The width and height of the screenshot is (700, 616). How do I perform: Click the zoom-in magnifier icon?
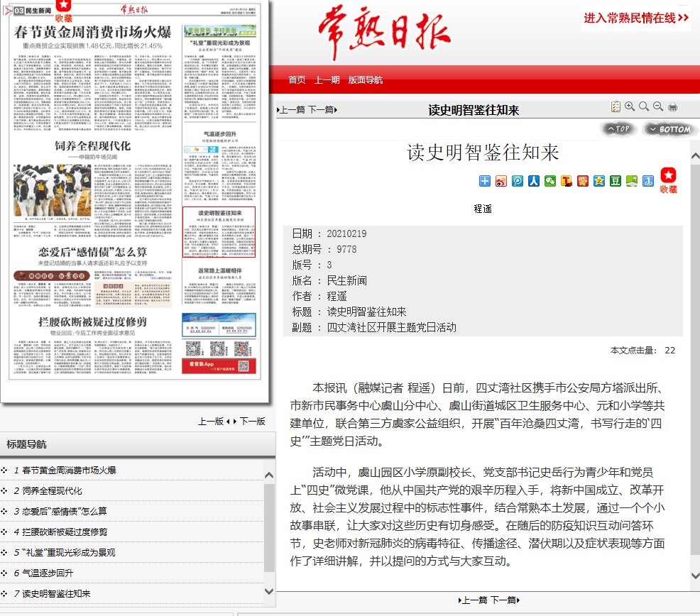[x=630, y=106]
